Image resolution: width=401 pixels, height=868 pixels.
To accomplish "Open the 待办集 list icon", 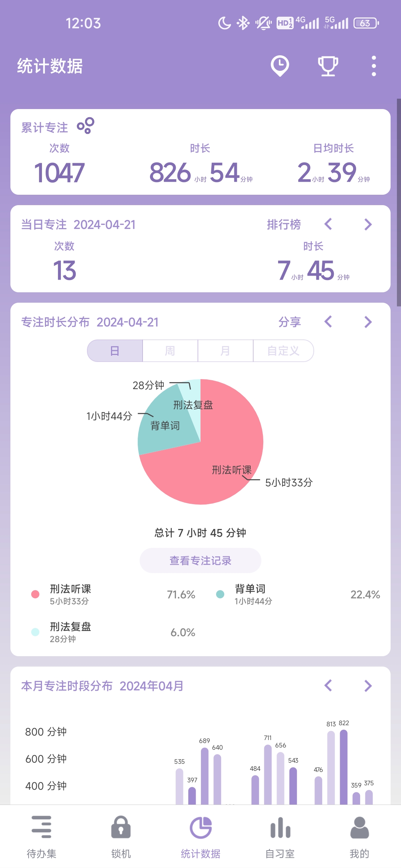I will point(42,826).
